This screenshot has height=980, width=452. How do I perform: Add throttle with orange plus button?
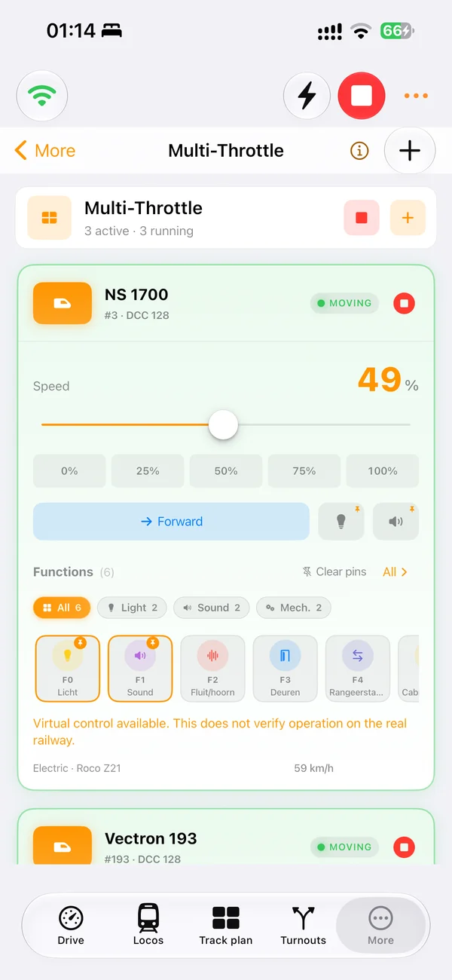coord(408,218)
